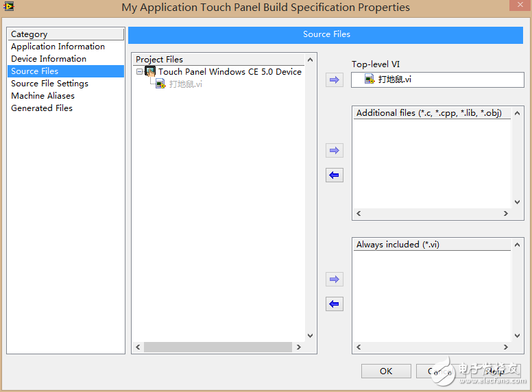Image resolution: width=532 pixels, height=392 pixels.
Task: Click Additional files scroll up arrow
Action: 517,113
